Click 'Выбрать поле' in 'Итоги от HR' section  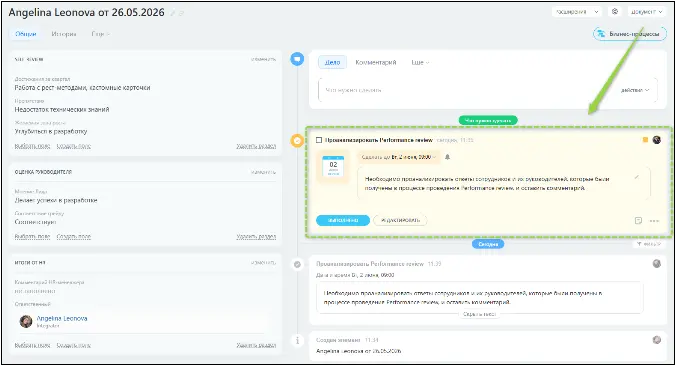coord(32,345)
